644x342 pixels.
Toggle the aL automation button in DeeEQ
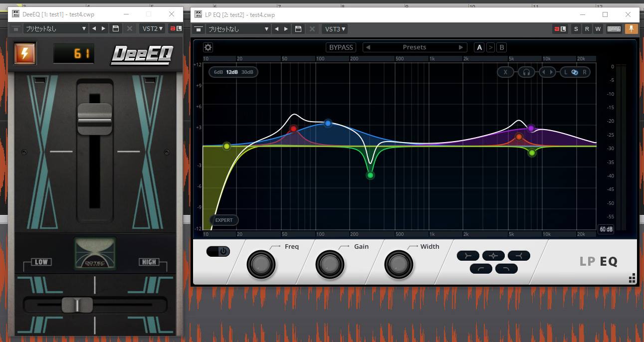tap(176, 28)
